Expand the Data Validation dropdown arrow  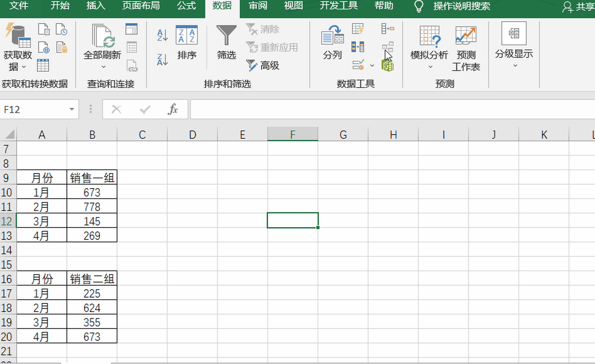tap(372, 66)
